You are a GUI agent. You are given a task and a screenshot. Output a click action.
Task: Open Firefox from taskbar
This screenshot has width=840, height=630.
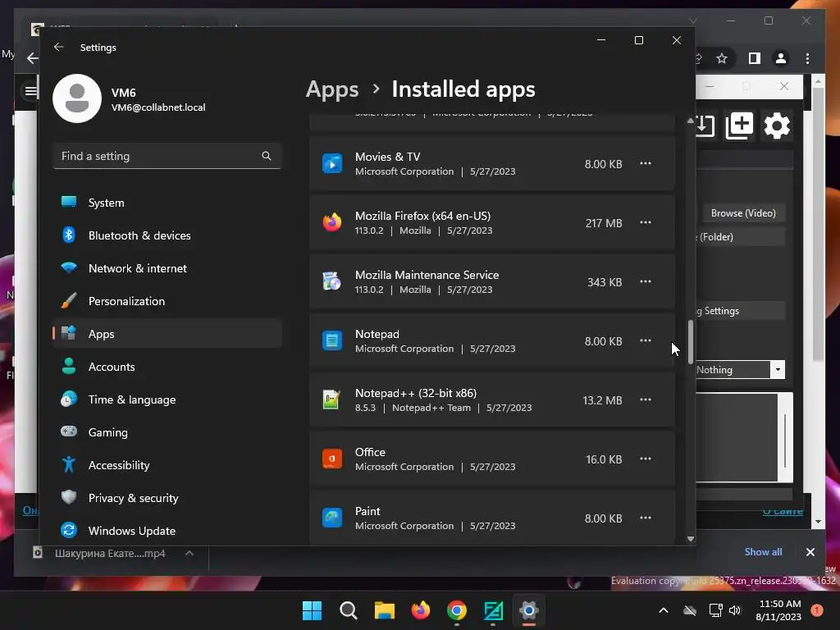[421, 610]
